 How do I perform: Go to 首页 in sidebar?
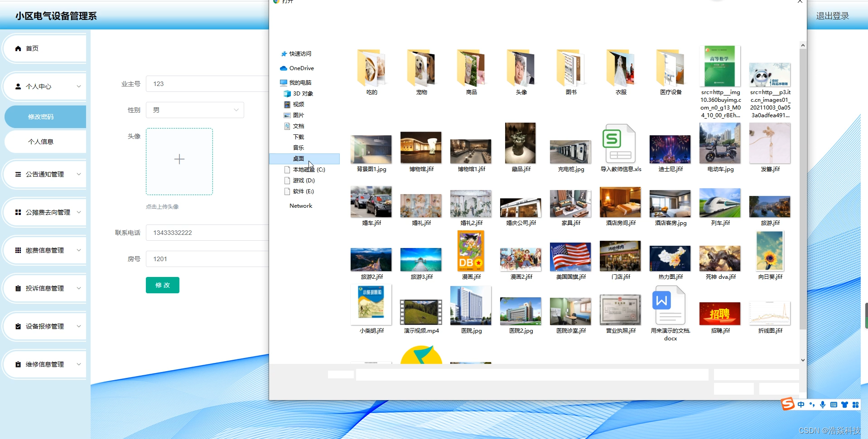44,48
